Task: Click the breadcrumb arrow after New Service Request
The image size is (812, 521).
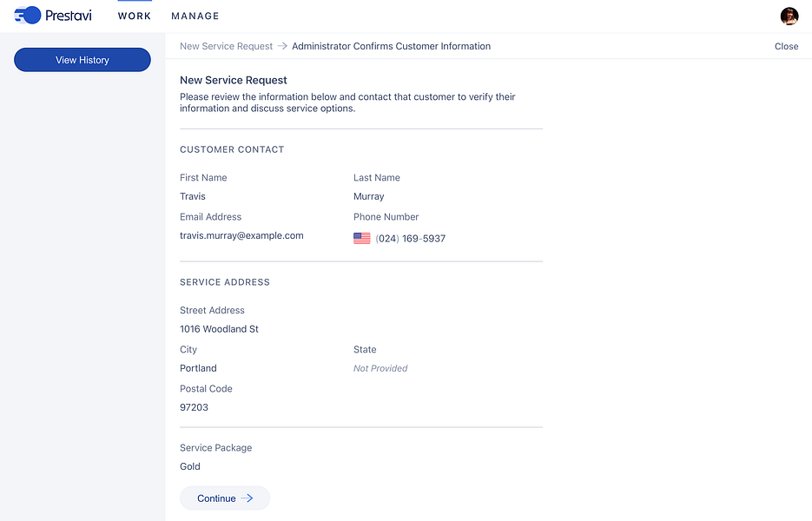Action: click(x=282, y=46)
